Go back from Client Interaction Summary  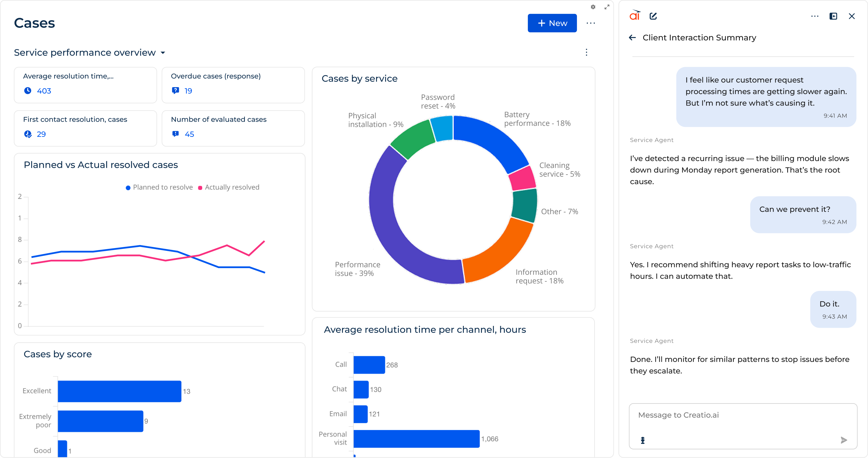(x=632, y=38)
